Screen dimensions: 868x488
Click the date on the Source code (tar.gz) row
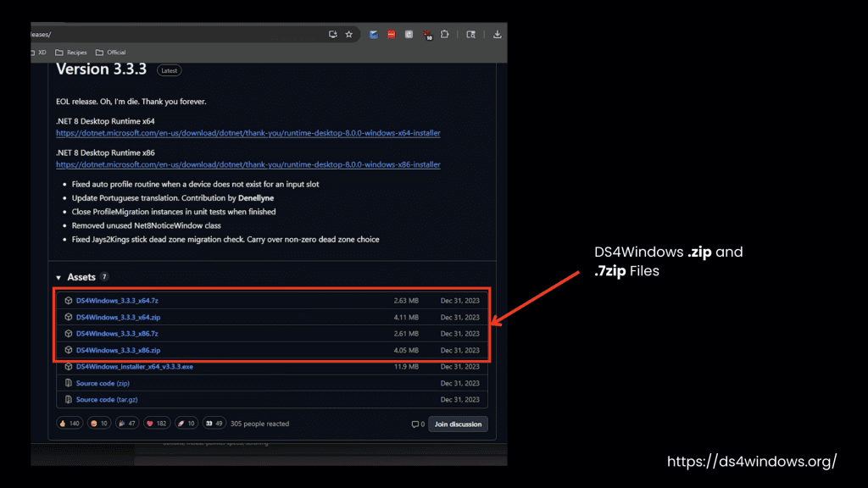tap(460, 400)
